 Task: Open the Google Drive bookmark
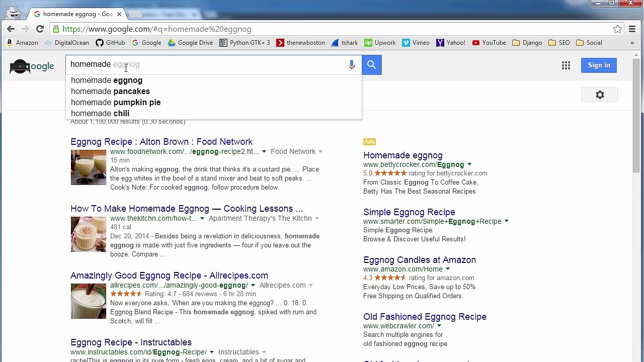tap(191, 43)
